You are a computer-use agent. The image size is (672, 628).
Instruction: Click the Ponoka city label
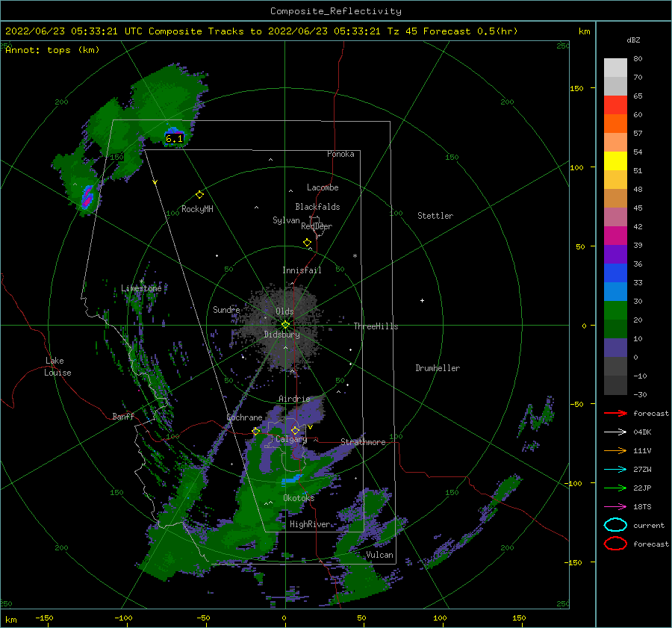340,154
